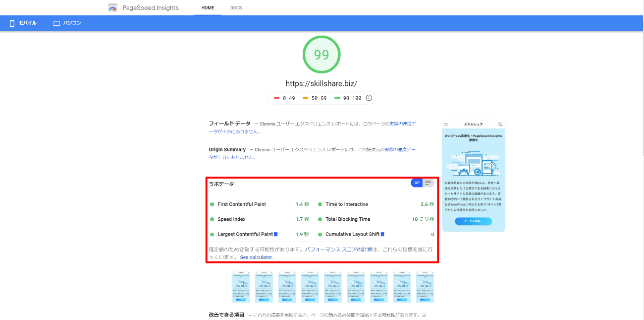The image size is (644, 320).
Task: Click the PageSpeed Insights logo icon
Action: click(x=113, y=8)
